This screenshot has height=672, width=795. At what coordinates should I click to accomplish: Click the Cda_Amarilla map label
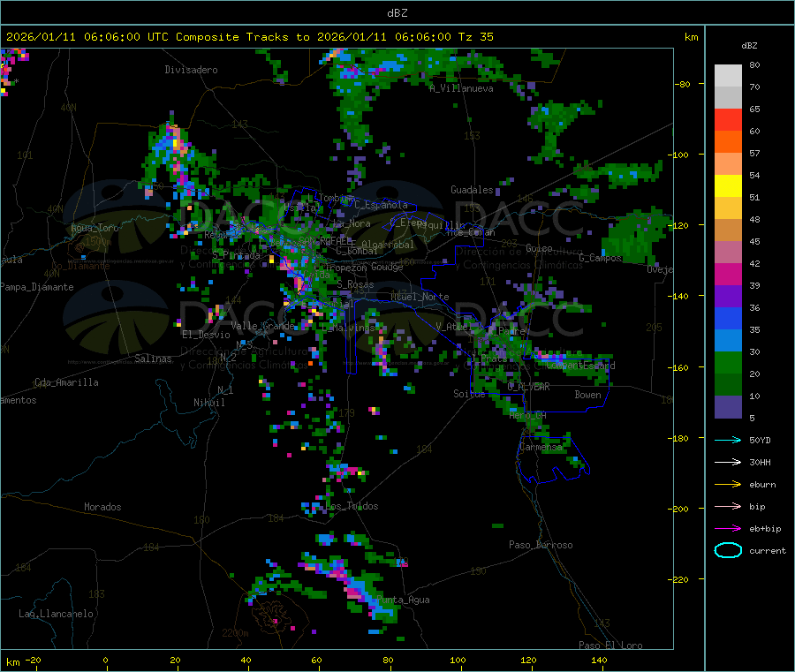[x=66, y=382]
